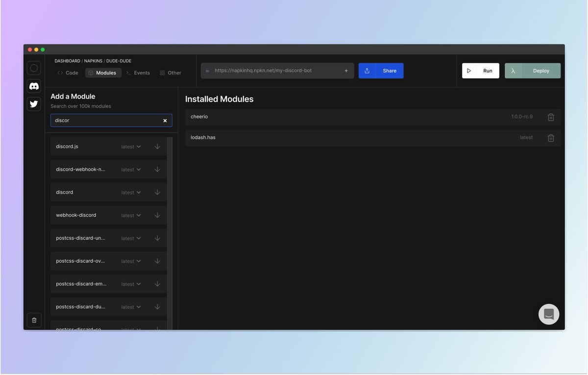
Task: Open version dropdown for postcss-discard-du...
Action: tap(131, 307)
